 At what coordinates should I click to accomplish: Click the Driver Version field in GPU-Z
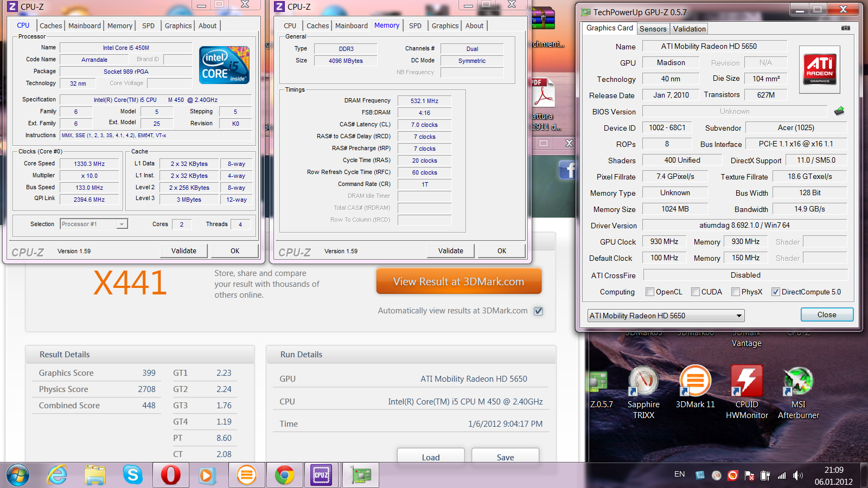744,225
